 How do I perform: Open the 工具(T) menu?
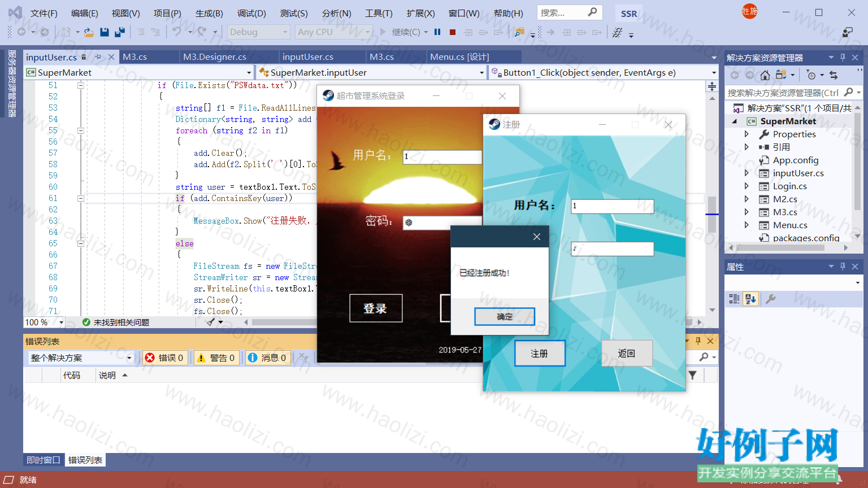[379, 13]
